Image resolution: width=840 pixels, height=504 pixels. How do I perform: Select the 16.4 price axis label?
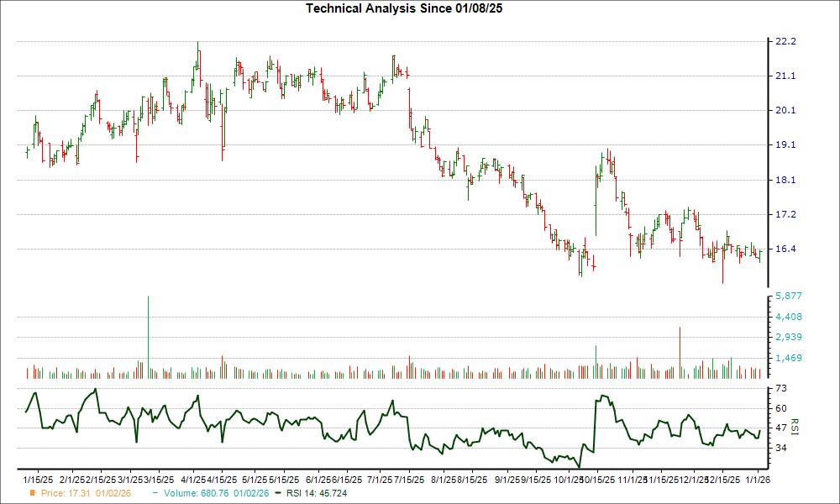click(784, 249)
